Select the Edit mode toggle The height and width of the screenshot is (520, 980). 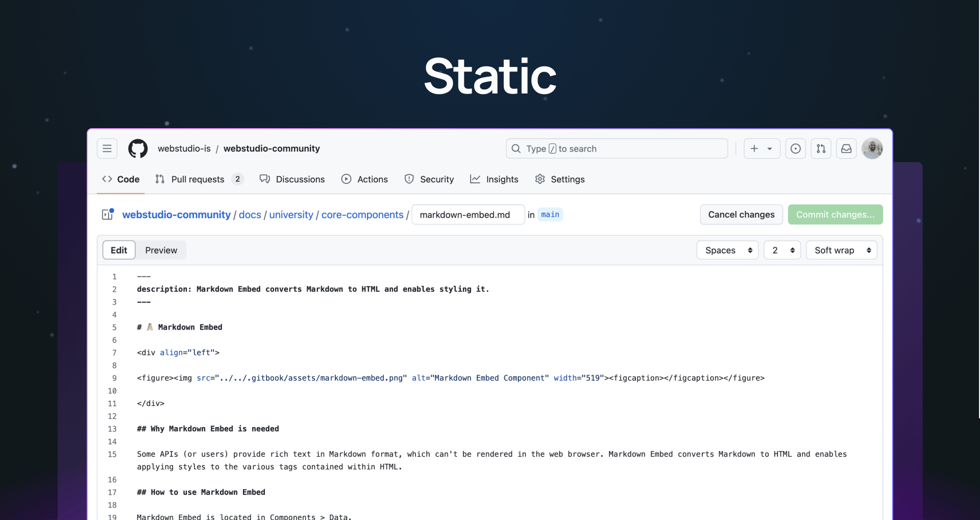(119, 250)
